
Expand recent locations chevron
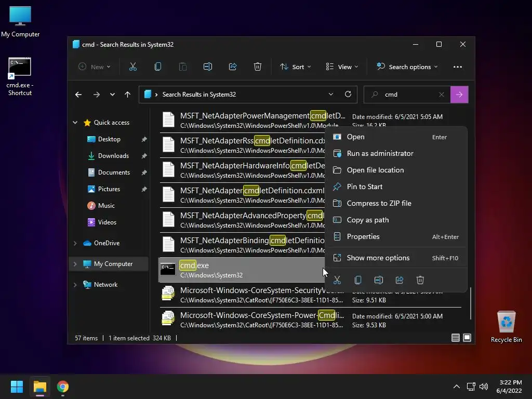112,95
